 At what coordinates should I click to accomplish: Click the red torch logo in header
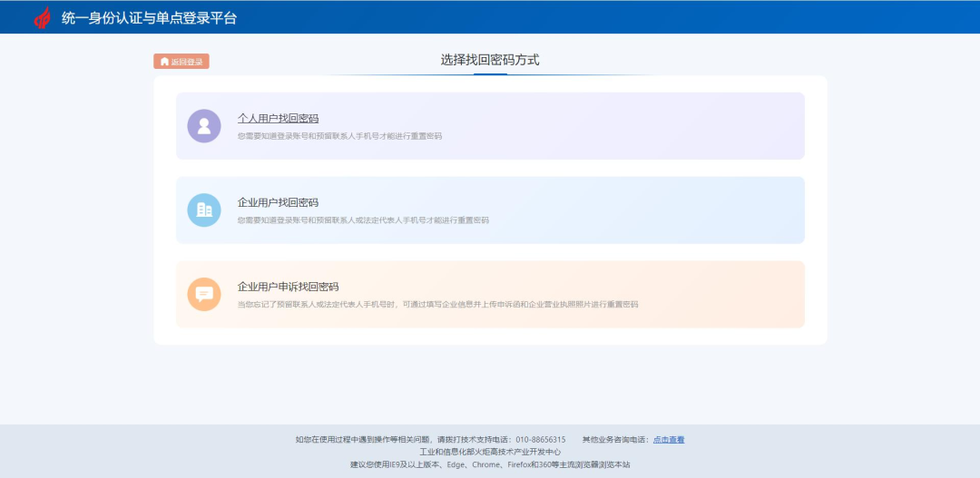[x=43, y=17]
